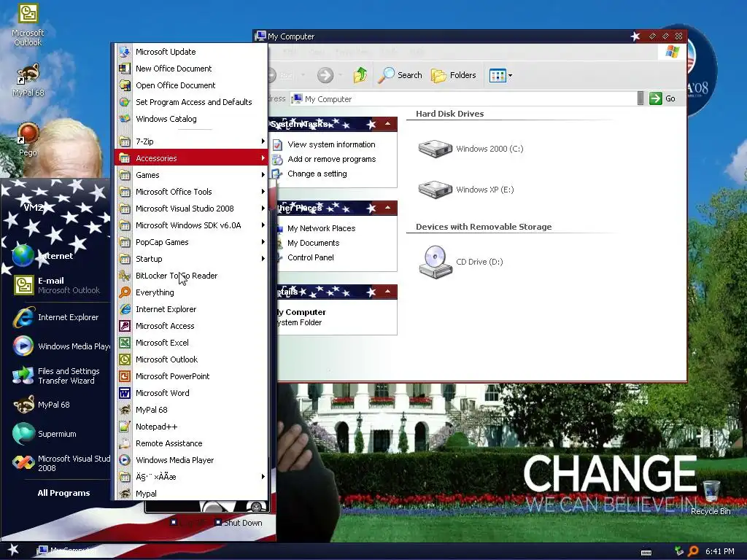Open MyPal 68 in the programs list
Screen dimensions: 747x560
tap(190, 410)
